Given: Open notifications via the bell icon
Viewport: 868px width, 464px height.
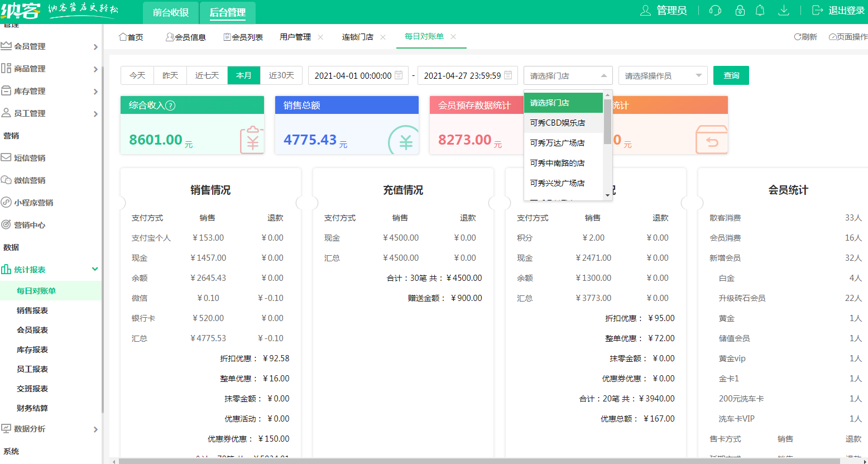Looking at the screenshot, I should click(760, 10).
